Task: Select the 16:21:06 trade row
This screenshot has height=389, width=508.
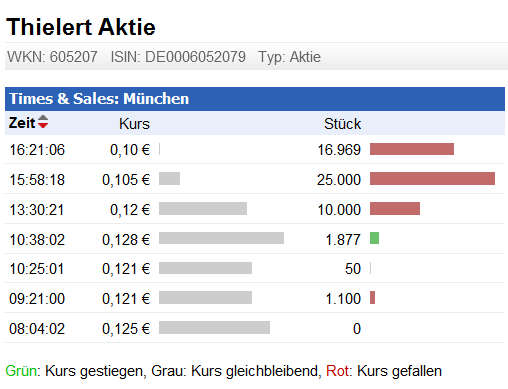Action: [255, 149]
